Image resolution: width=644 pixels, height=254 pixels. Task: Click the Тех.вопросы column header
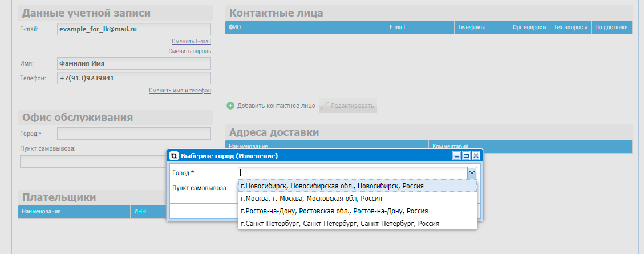[570, 27]
